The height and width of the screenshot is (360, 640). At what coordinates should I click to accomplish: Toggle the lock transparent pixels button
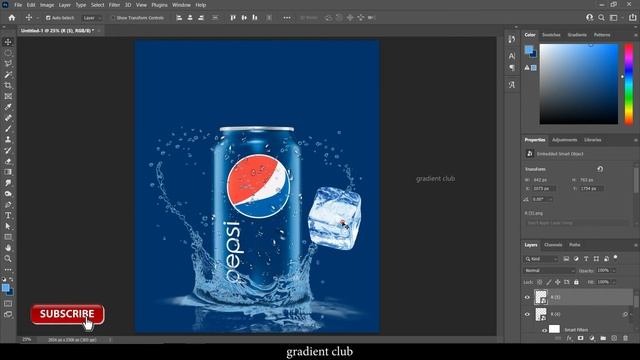pos(540,282)
